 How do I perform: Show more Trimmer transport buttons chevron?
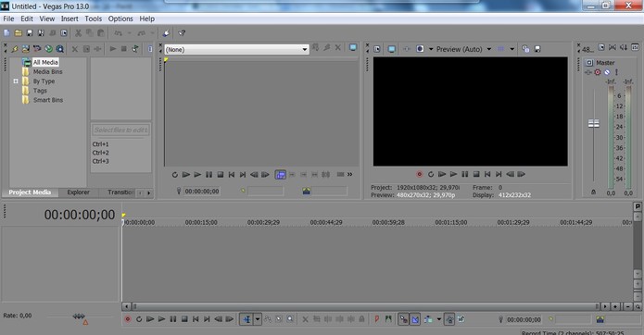(350, 175)
